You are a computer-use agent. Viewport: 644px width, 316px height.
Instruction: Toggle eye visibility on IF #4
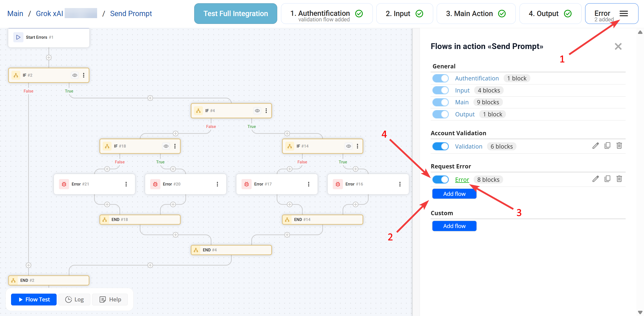coord(257,111)
